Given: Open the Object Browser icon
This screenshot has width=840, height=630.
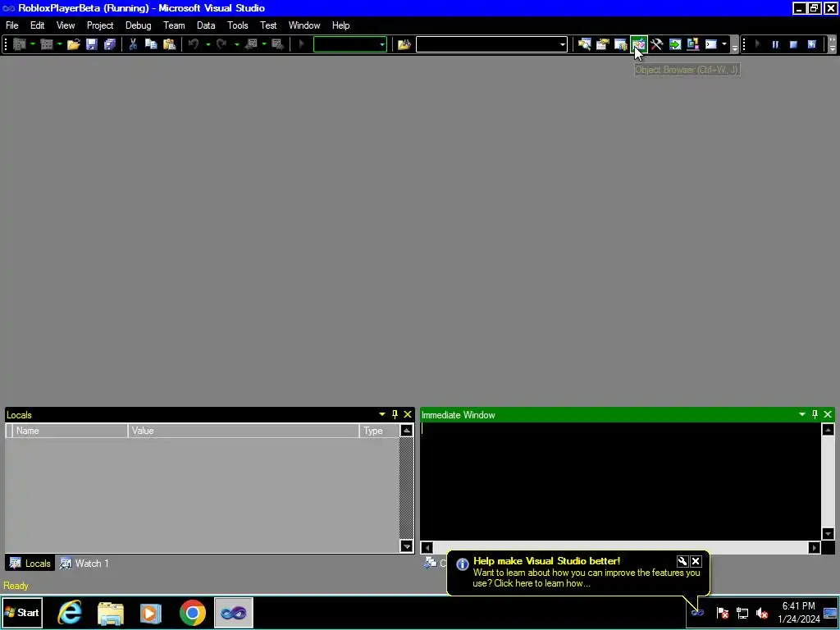Looking at the screenshot, I should (638, 44).
